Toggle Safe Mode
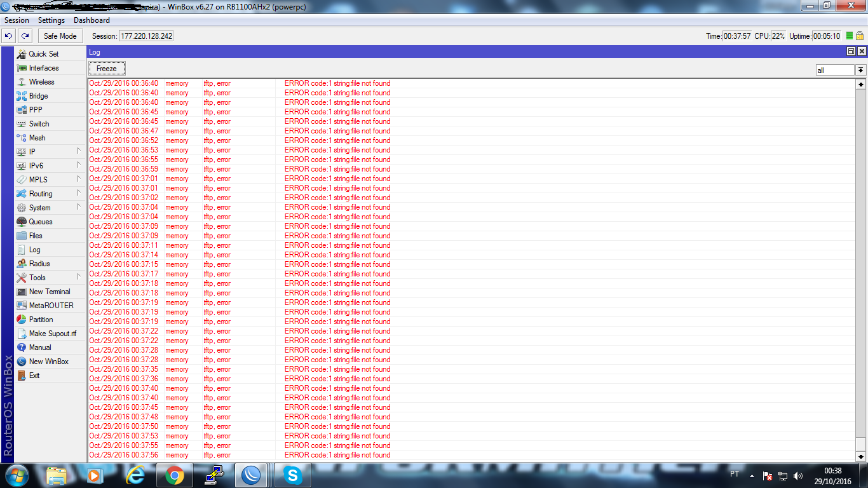 point(60,36)
